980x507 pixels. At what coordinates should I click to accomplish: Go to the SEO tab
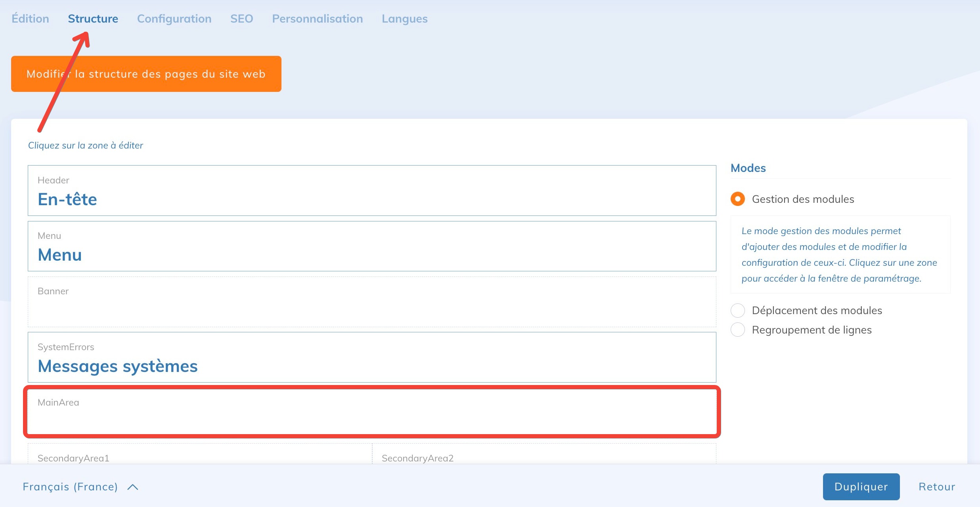click(x=241, y=19)
